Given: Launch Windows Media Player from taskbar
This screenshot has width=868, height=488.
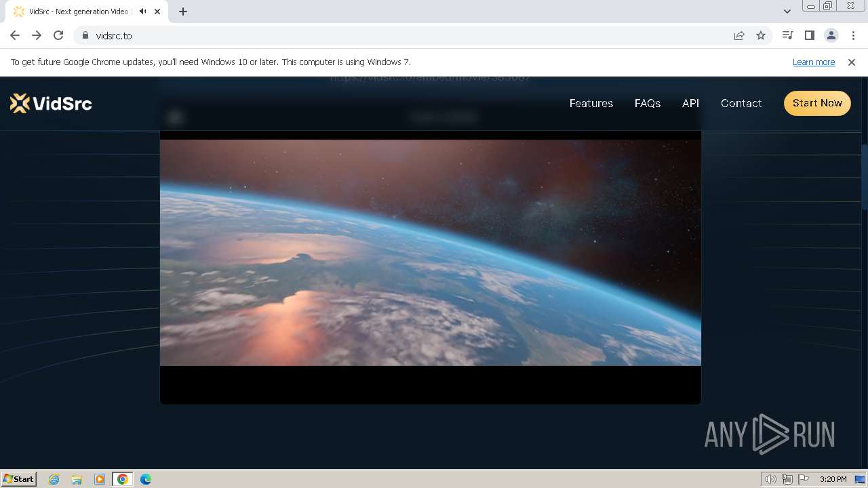Looking at the screenshot, I should click(100, 479).
